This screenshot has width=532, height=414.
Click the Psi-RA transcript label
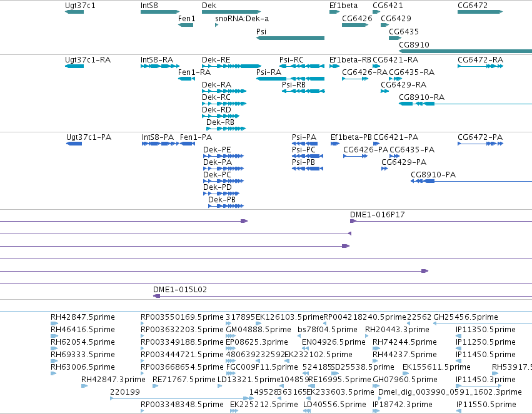click(x=269, y=72)
